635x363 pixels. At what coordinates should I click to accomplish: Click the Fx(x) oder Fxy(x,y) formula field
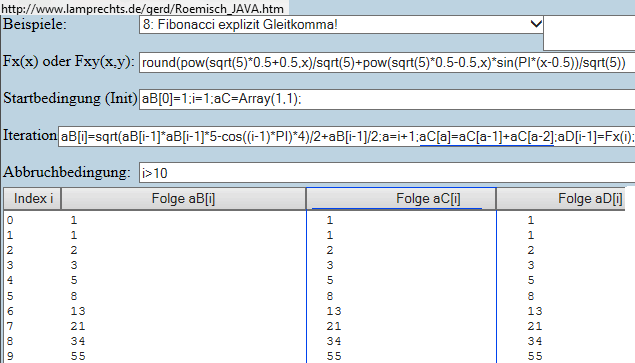click(x=387, y=63)
